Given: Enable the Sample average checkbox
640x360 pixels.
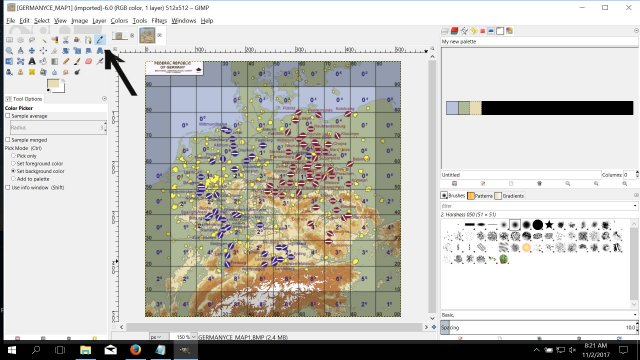Looking at the screenshot, I should point(8,116).
